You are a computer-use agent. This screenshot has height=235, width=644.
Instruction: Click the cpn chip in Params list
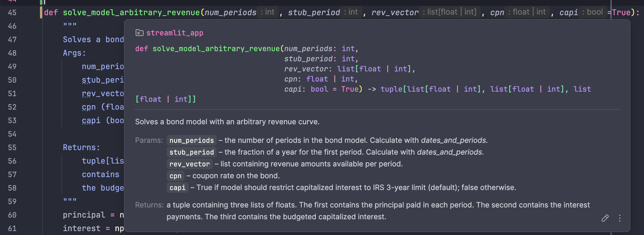click(175, 176)
